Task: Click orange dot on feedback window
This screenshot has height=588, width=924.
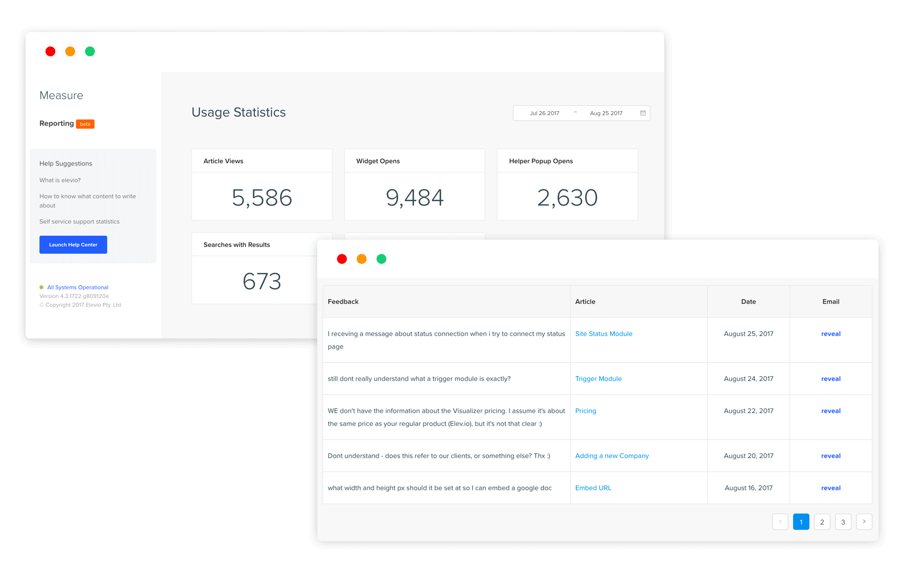Action: (x=362, y=259)
